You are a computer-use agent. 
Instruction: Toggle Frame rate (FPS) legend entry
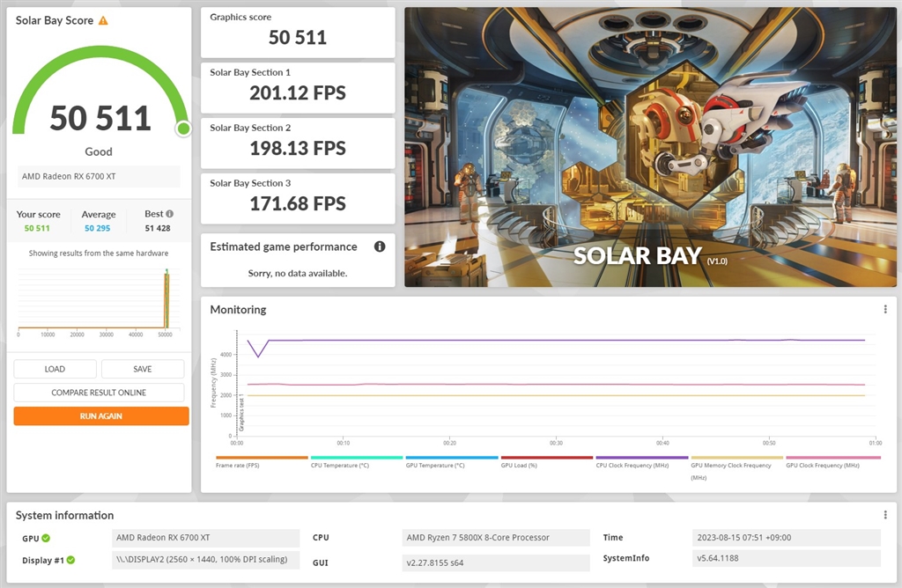click(x=262, y=462)
